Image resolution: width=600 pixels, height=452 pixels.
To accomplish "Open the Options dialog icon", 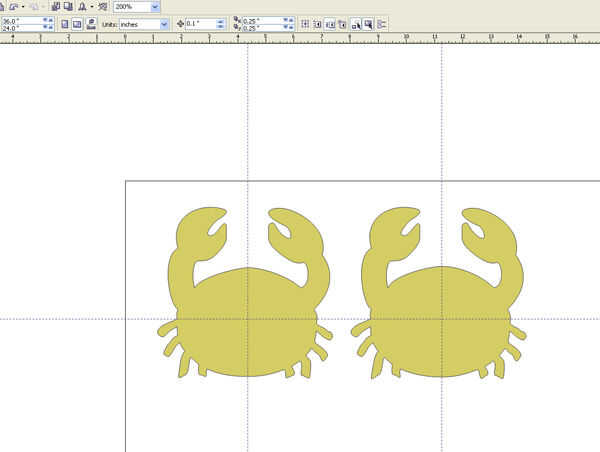I will click(382, 24).
